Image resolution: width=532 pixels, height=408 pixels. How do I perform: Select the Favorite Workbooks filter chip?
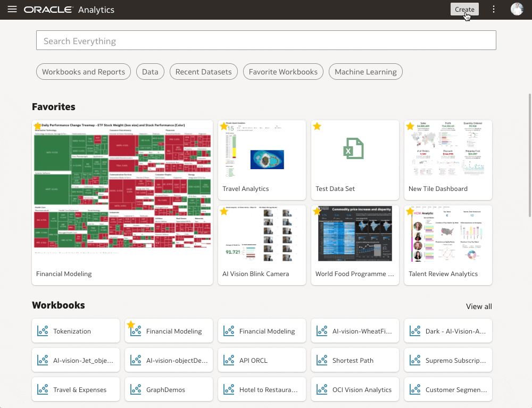point(283,72)
